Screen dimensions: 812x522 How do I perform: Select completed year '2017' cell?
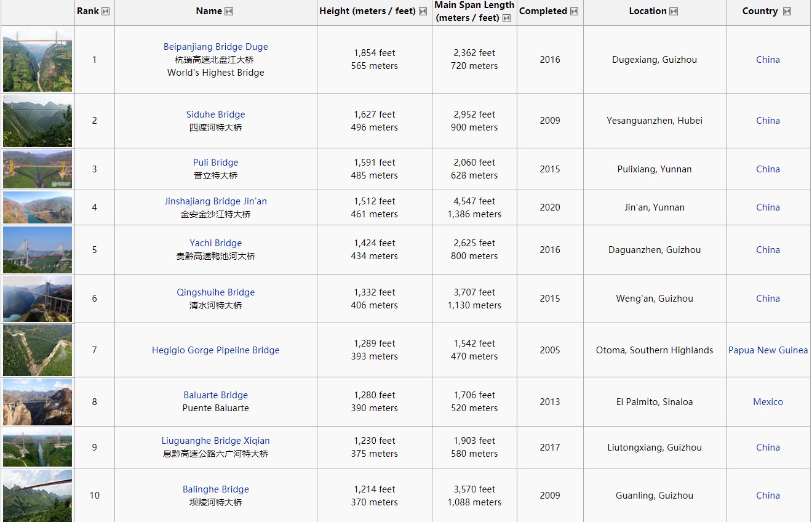pyautogui.click(x=550, y=448)
